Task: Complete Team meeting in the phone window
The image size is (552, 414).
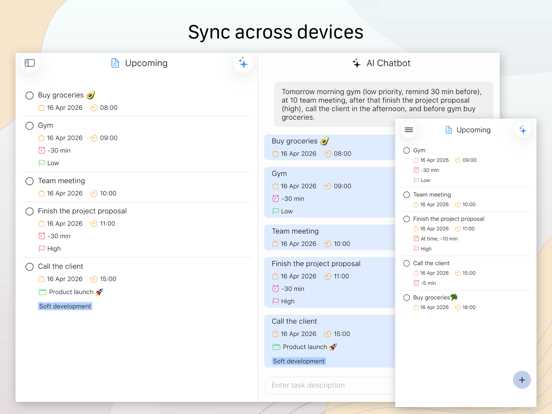Action: (407, 195)
